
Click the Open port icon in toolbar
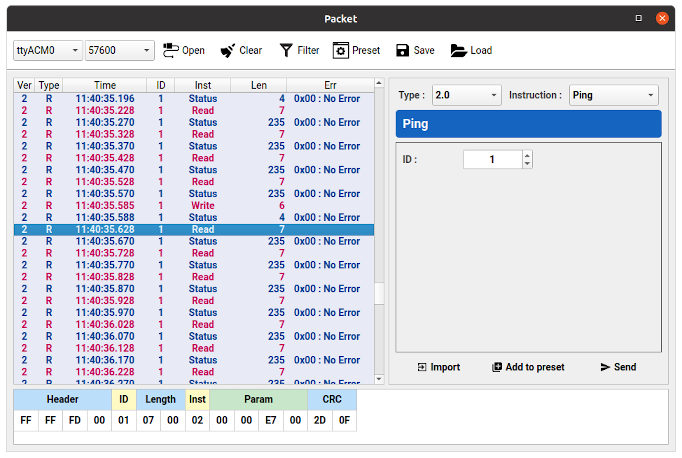[x=171, y=50]
